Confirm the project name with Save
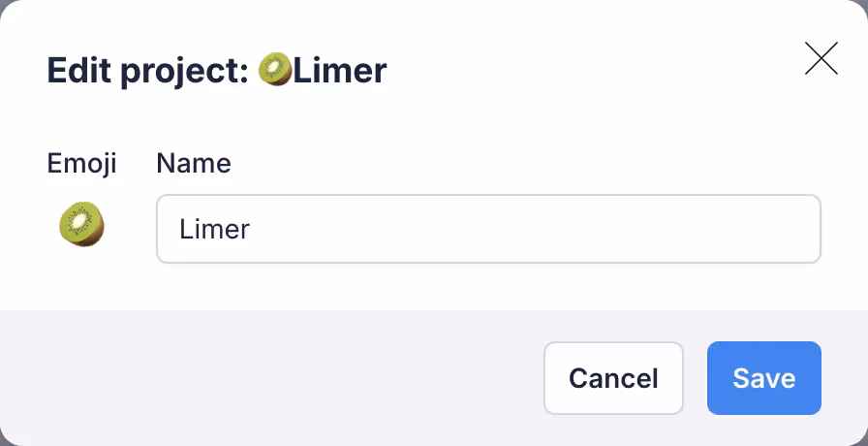Viewport: 868px width, 446px height. 763,377
